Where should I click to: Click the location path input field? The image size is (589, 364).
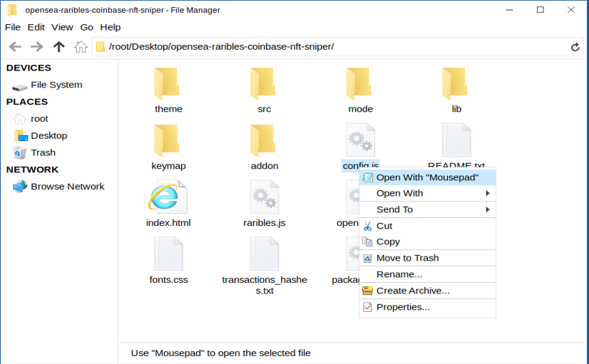point(337,47)
